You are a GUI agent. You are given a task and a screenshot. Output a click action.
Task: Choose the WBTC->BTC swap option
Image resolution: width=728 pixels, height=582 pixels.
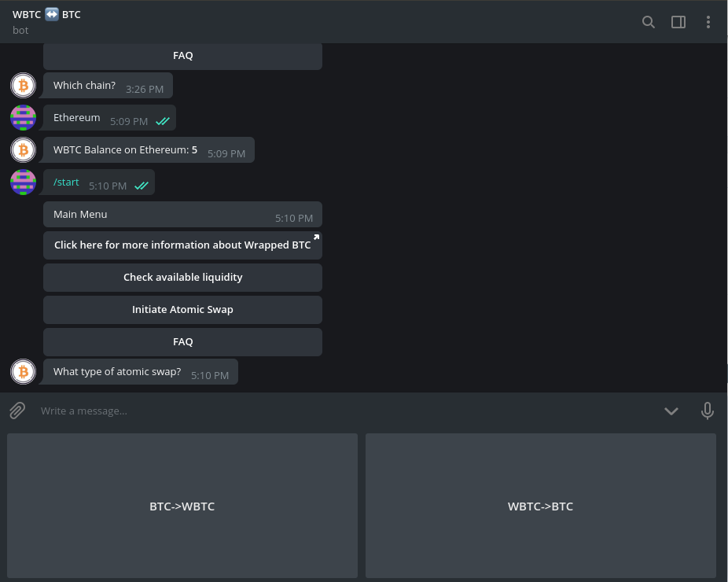(x=540, y=506)
